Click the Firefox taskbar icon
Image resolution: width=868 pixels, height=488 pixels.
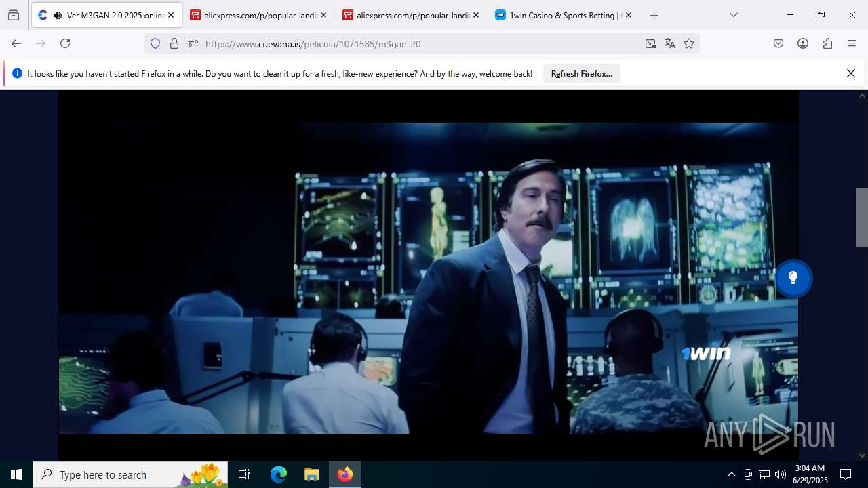pos(345,474)
